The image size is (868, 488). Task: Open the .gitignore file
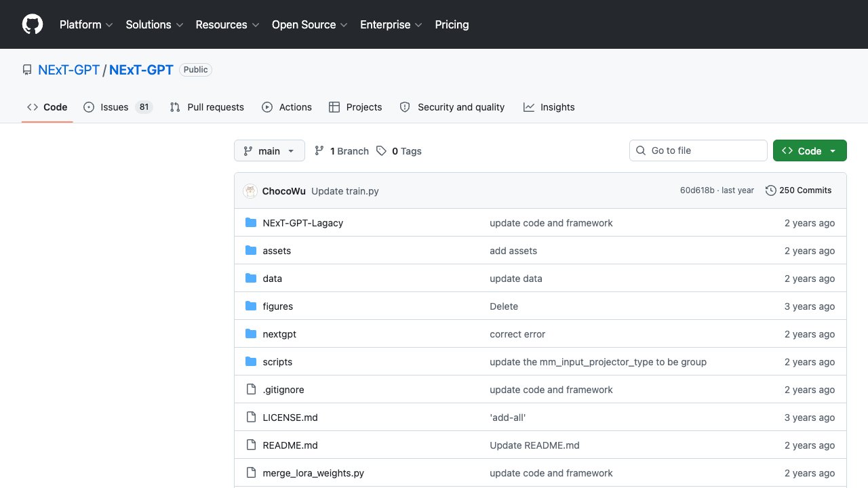point(283,390)
